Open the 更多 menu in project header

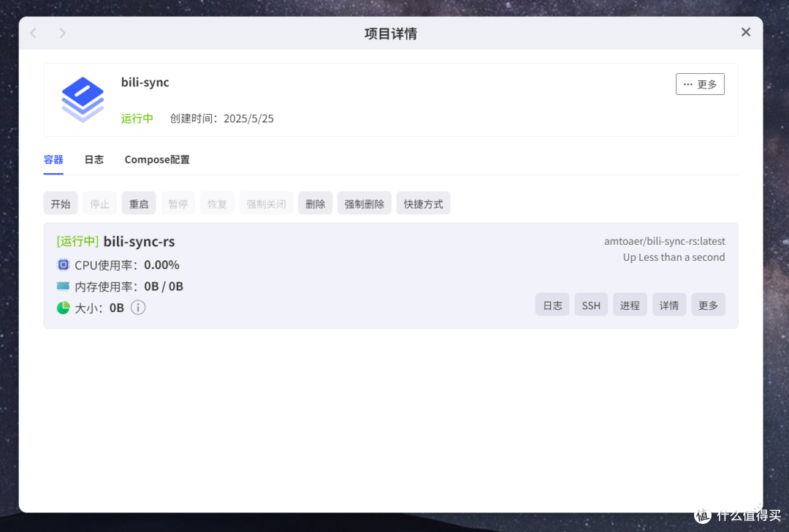coord(700,84)
